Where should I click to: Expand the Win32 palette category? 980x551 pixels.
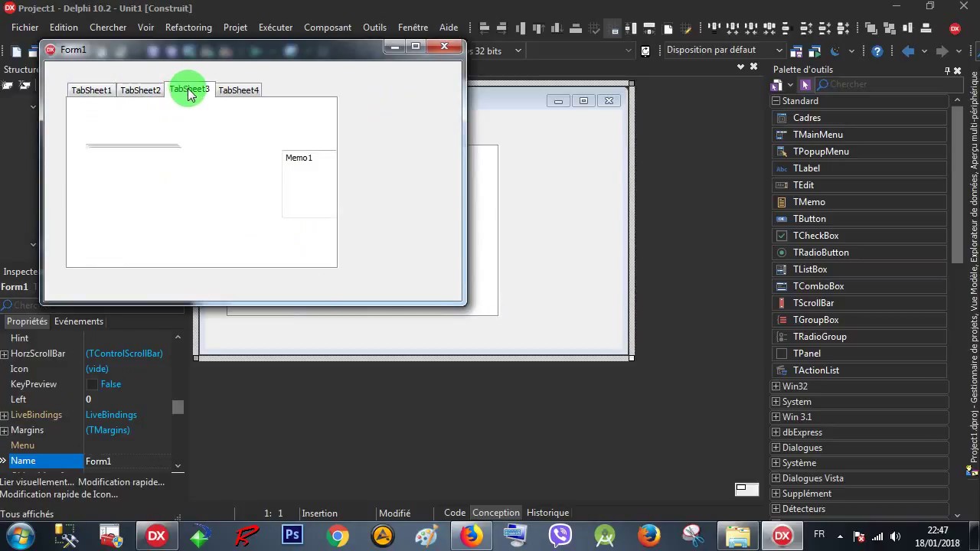(x=776, y=386)
